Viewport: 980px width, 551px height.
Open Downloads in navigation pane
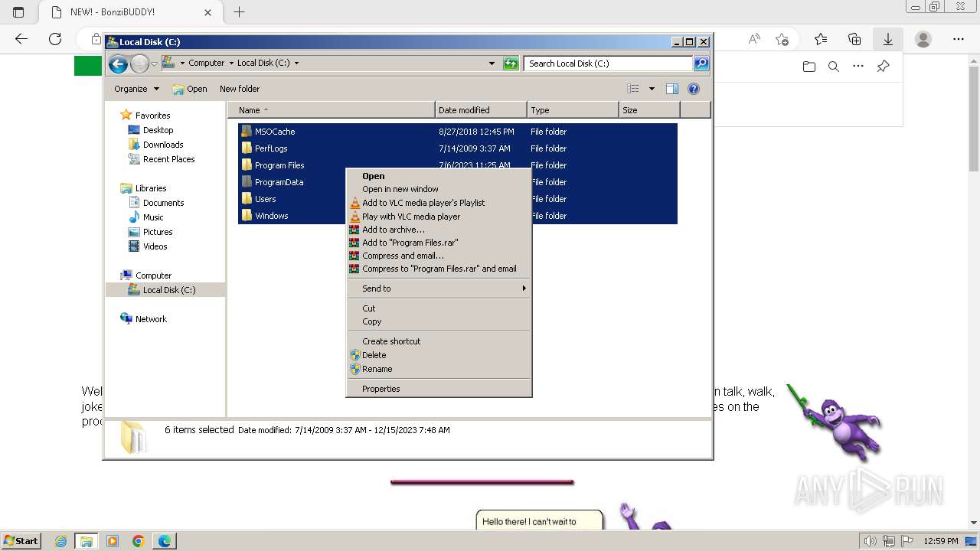(162, 145)
